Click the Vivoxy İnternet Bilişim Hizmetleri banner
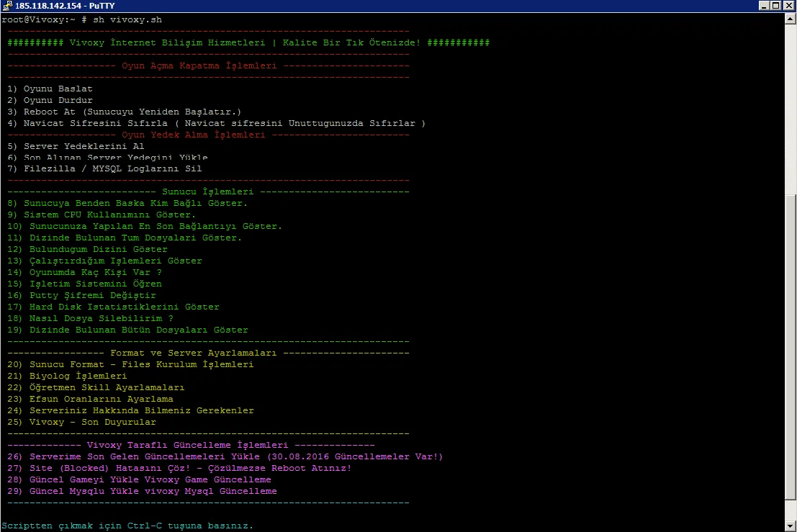 click(x=248, y=42)
